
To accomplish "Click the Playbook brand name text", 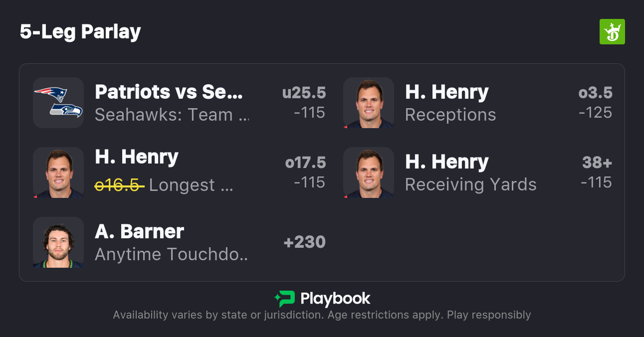I will (335, 299).
